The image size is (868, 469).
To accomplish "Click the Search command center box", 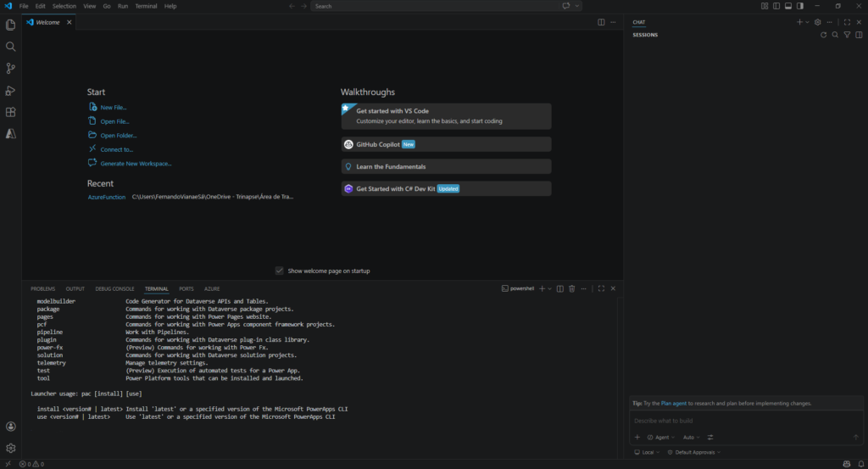I will [x=433, y=6].
